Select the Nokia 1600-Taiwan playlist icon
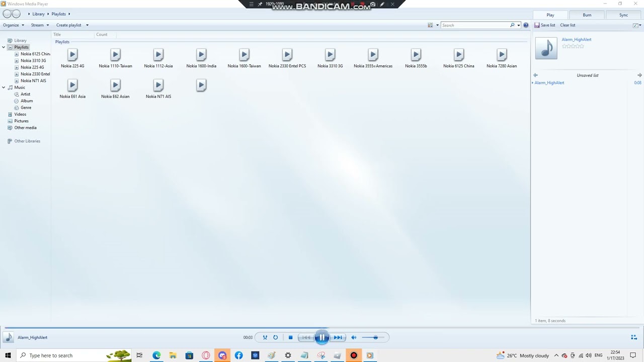The width and height of the screenshot is (644, 362). coord(244,54)
